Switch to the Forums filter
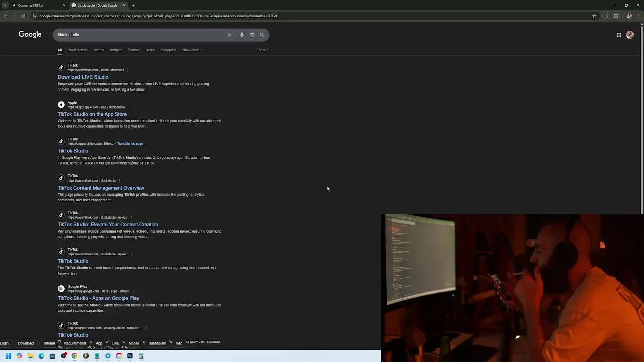This screenshot has width=644, height=362. tap(133, 50)
